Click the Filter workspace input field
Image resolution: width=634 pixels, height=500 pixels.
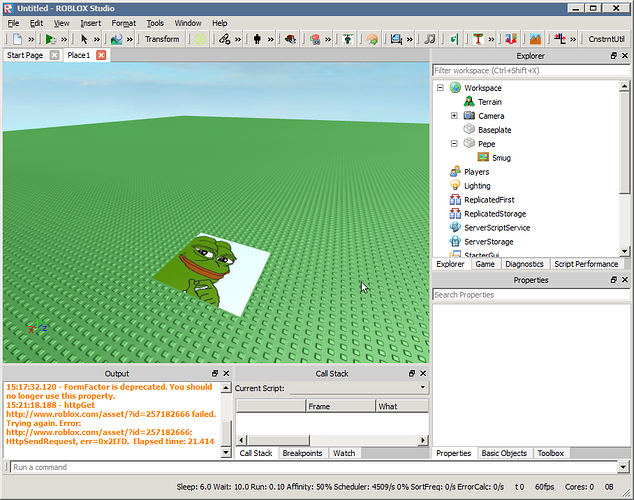(x=530, y=70)
